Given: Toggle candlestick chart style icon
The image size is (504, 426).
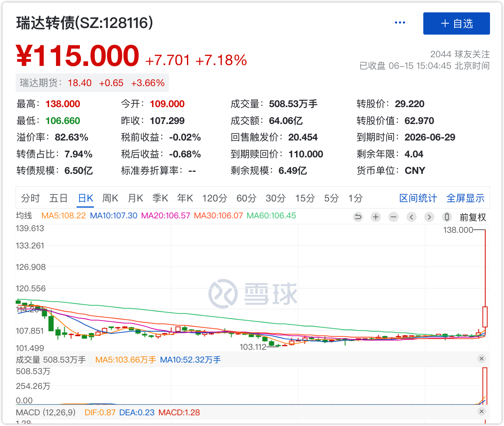Looking at the screenshot, I should 446,217.
